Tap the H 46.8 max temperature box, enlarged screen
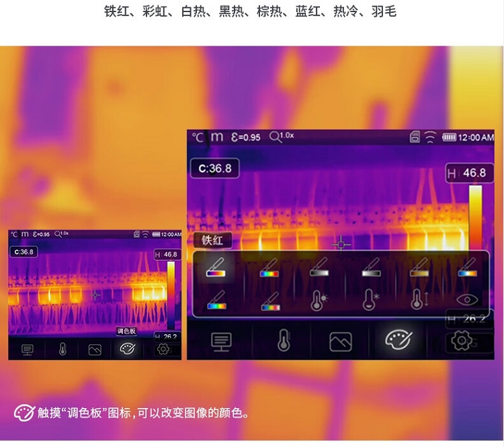 pos(467,173)
